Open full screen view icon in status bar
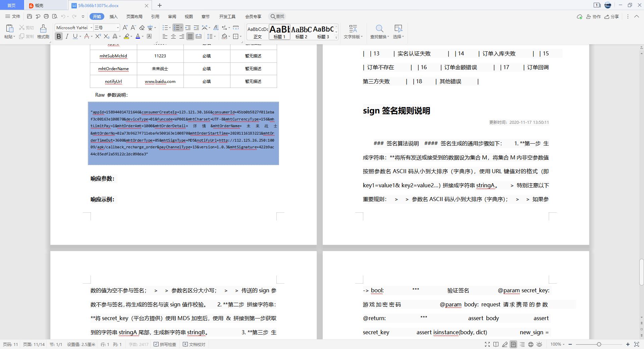This screenshot has height=349, width=644. tap(487, 344)
